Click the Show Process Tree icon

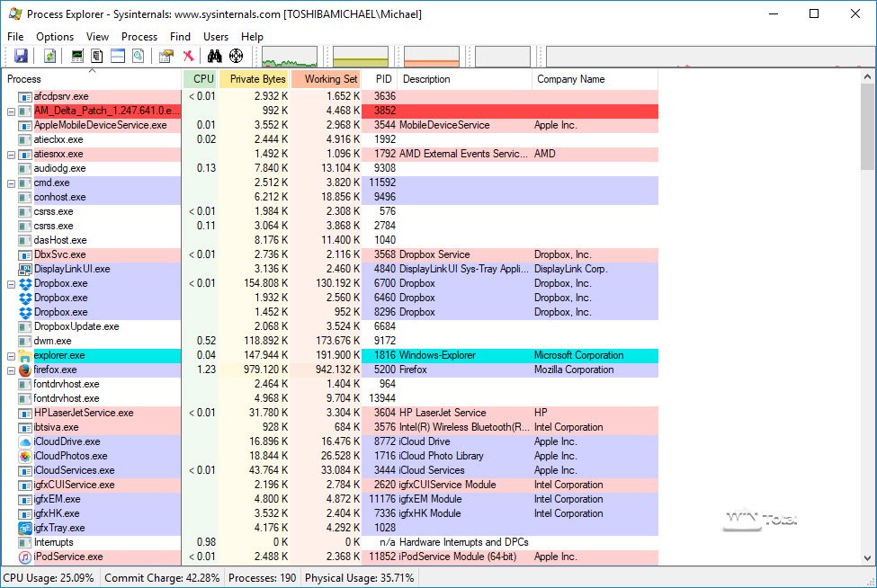click(97, 56)
